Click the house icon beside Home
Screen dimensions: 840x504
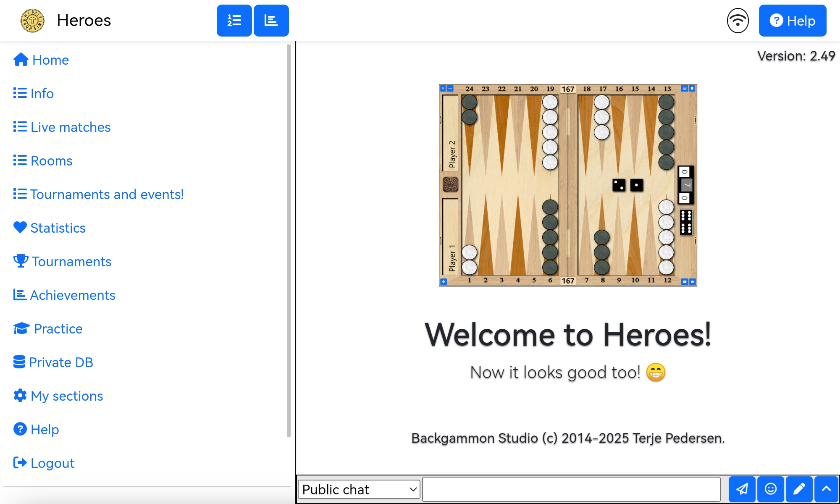pyautogui.click(x=21, y=60)
